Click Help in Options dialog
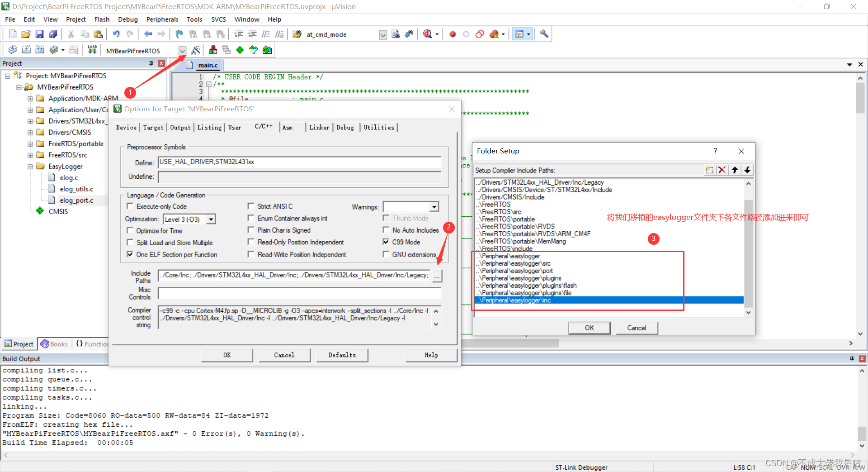The image size is (868, 472). click(431, 355)
